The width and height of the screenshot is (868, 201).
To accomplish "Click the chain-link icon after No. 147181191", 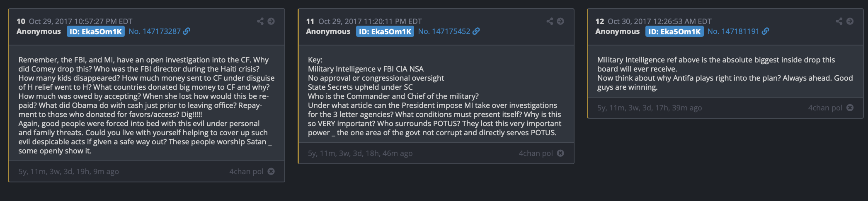I will coord(766,31).
